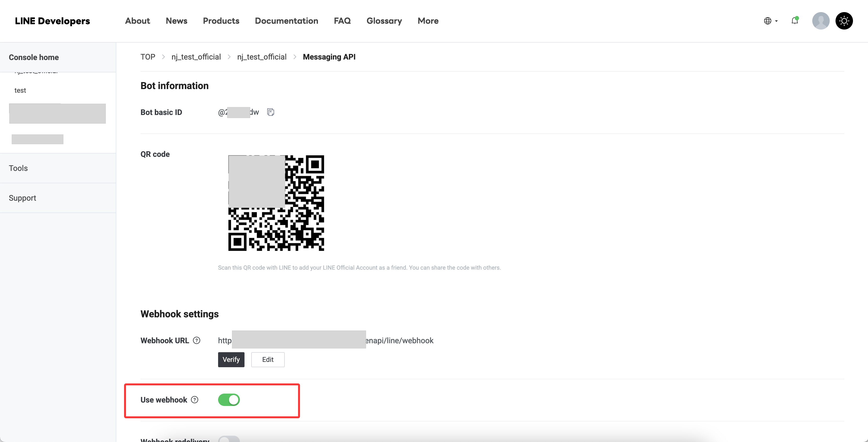868x442 pixels.
Task: Select the test channel in sidebar
Action: [20, 90]
